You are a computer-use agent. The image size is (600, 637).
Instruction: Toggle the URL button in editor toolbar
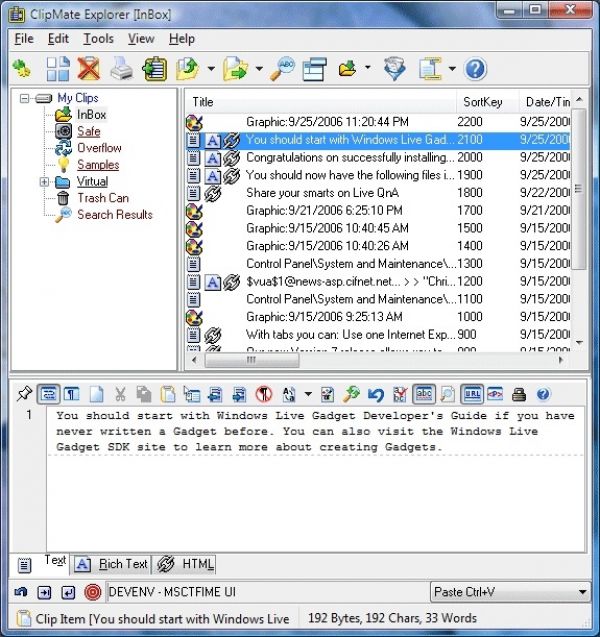click(473, 394)
